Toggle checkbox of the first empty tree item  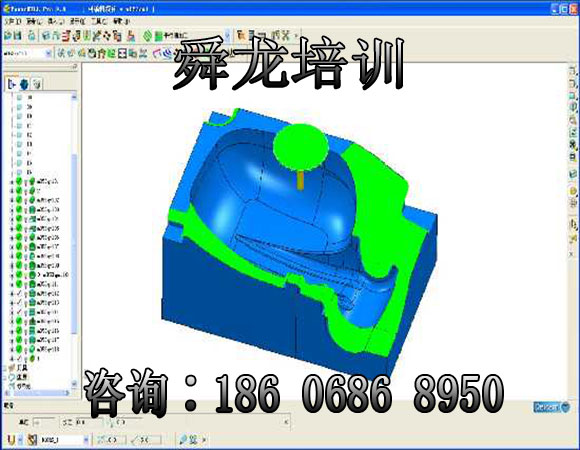tap(20, 97)
